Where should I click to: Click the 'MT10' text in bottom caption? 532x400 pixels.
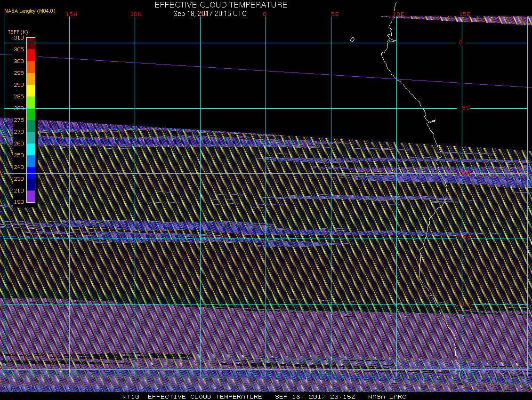(x=130, y=397)
